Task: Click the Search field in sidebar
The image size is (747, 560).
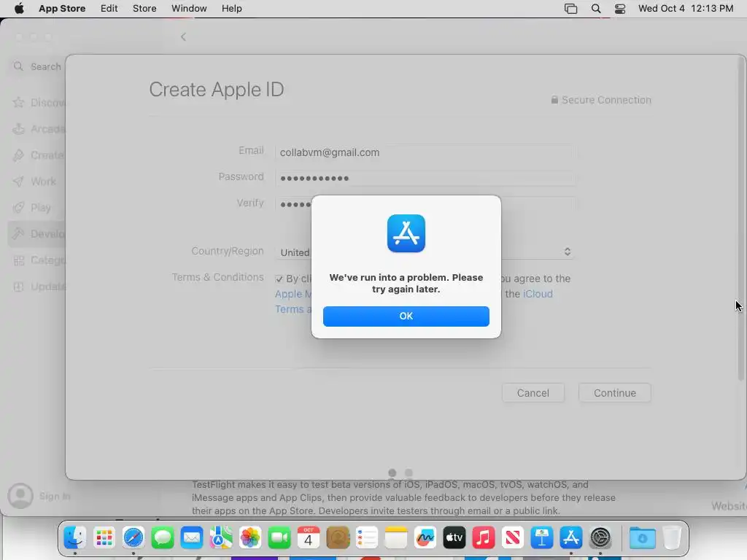Action: point(38,66)
